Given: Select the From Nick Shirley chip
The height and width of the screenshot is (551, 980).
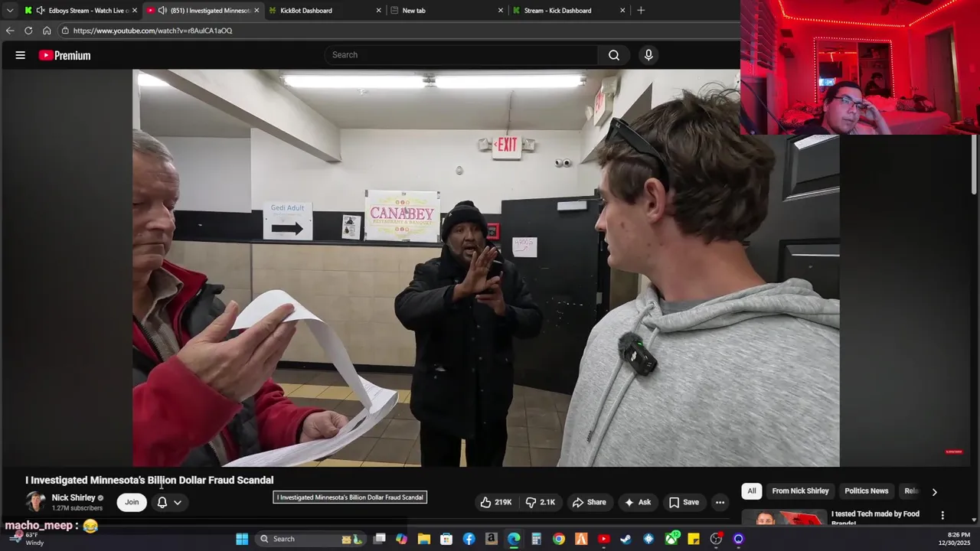Looking at the screenshot, I should [x=800, y=491].
